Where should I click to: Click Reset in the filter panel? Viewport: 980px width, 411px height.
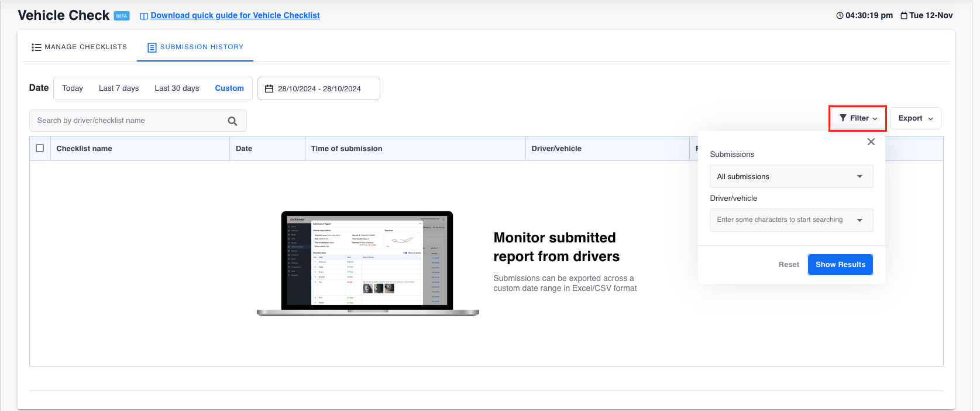(x=788, y=265)
